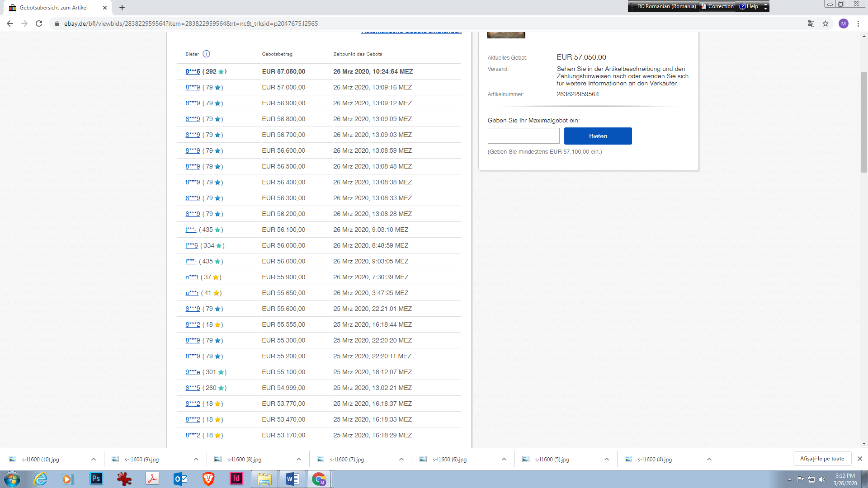
Task: Open Chrome three-dot menu
Action: 858,23
